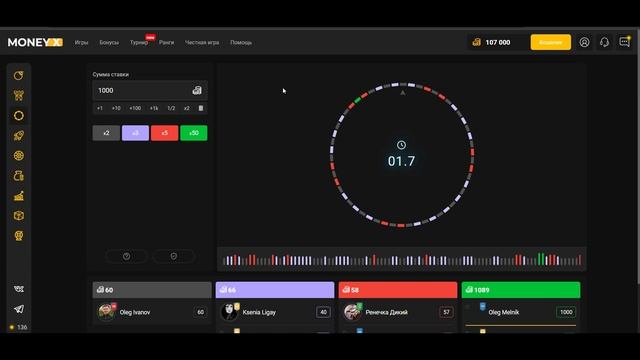
Task: Open the round wheel game icon in sidebar
Action: click(19, 156)
